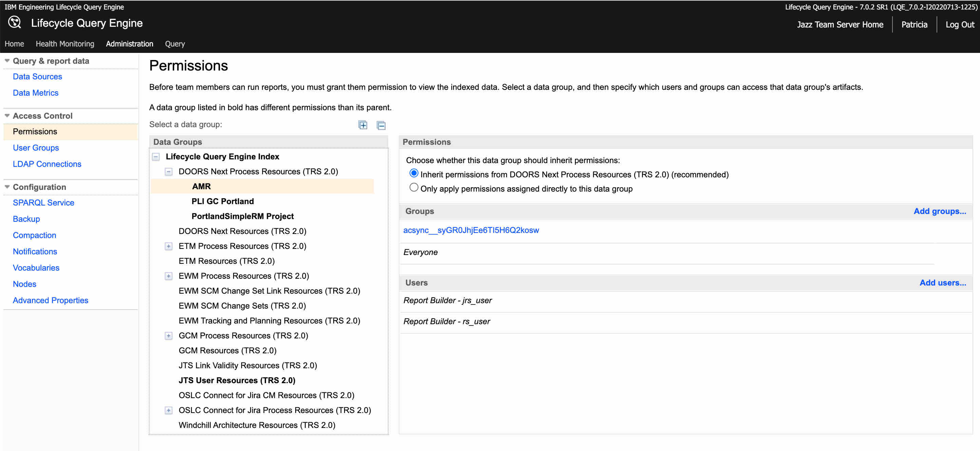
Task: Select PLI GC Portland data group
Action: click(x=223, y=201)
